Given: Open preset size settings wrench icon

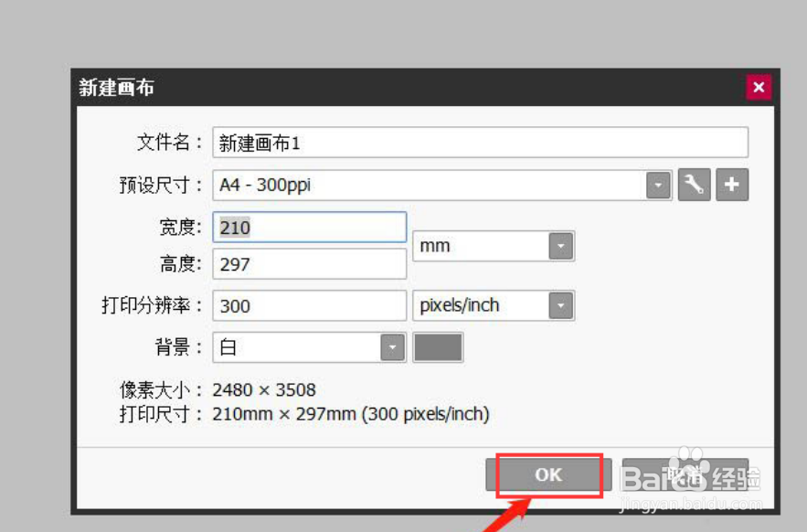Looking at the screenshot, I should (x=694, y=185).
